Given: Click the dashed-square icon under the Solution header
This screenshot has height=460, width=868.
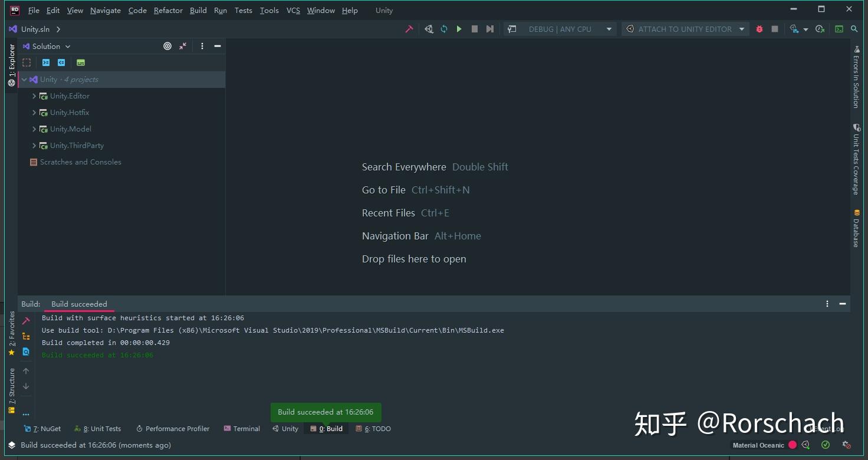Looking at the screenshot, I should pyautogui.click(x=27, y=63).
